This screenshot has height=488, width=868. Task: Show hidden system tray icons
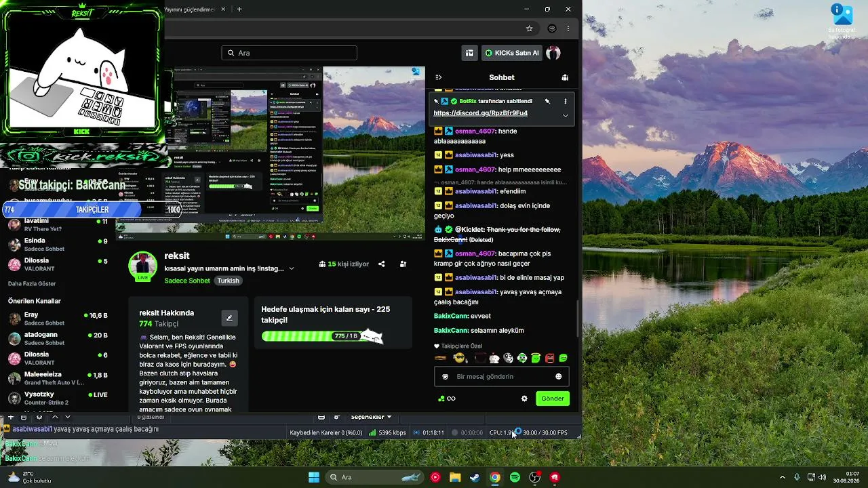(784, 477)
